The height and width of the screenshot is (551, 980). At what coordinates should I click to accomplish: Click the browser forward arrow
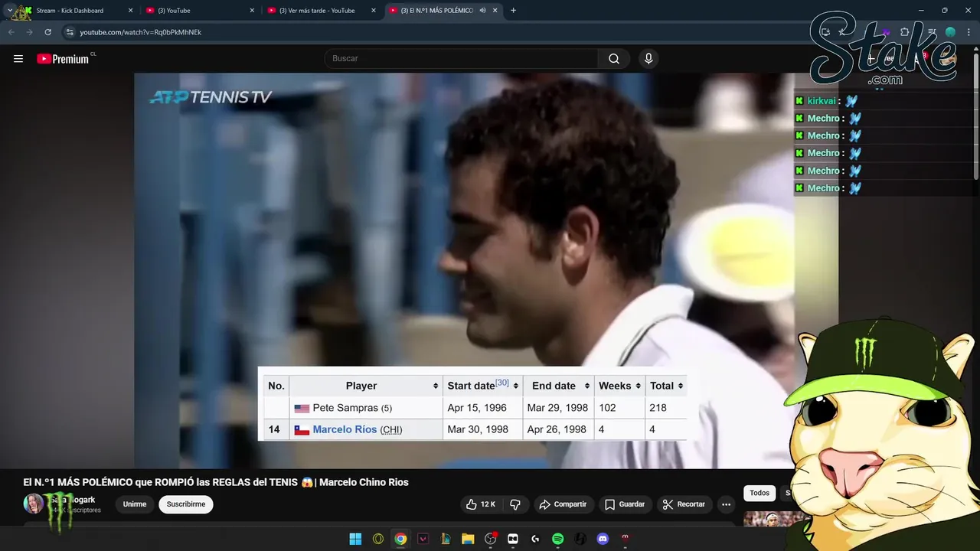[29, 32]
